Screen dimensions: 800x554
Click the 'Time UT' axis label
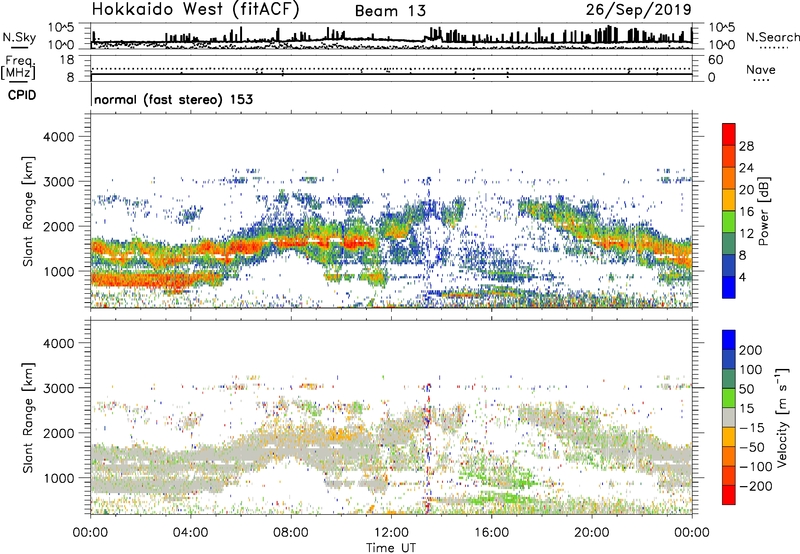point(391,547)
